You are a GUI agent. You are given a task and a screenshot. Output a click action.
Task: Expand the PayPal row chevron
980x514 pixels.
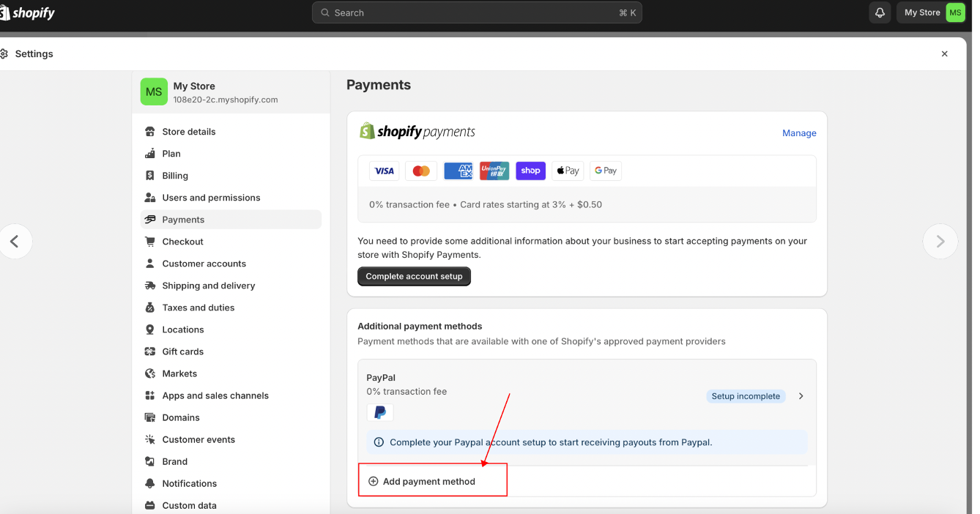(x=801, y=396)
